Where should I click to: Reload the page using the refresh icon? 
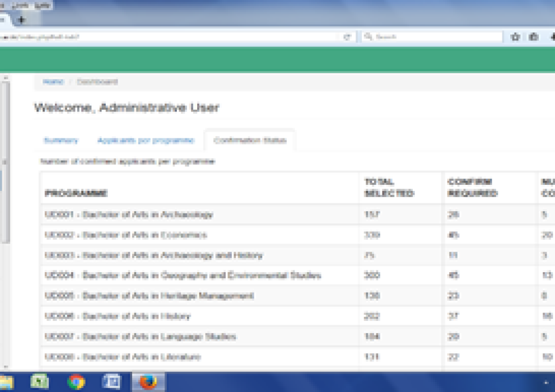point(347,37)
